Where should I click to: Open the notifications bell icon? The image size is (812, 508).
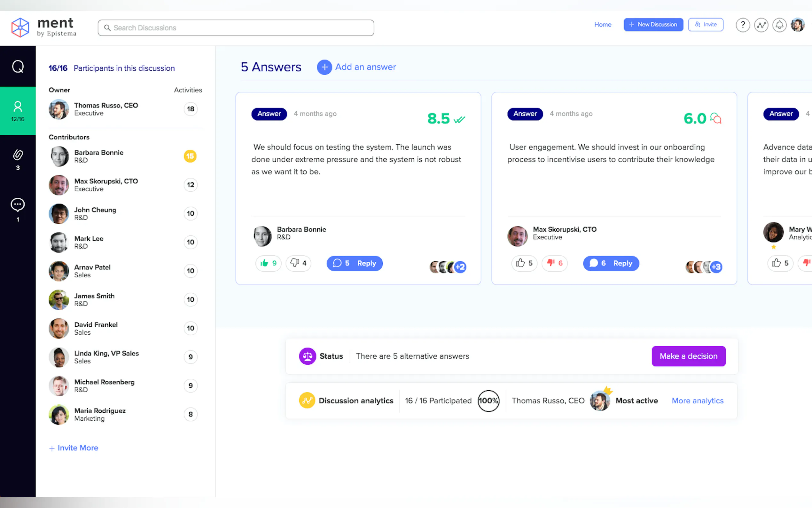coord(779,25)
